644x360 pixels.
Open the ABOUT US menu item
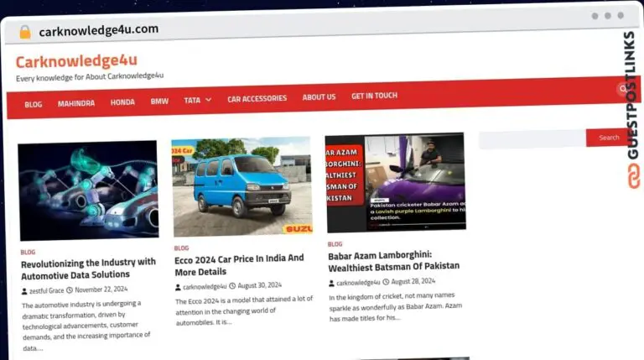[319, 97]
